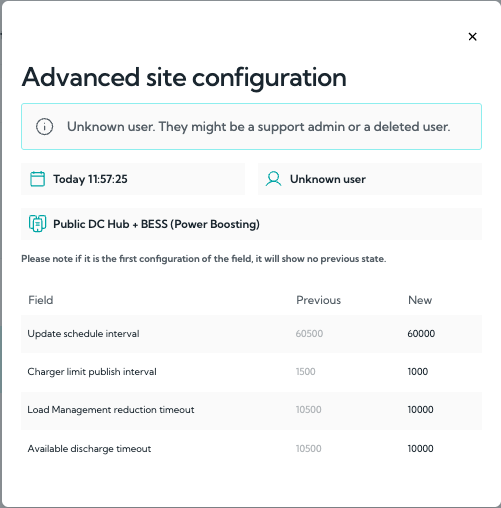Image resolution: width=501 pixels, height=508 pixels.
Task: Select 'Available discharge timeout' row label
Action: pos(89,449)
